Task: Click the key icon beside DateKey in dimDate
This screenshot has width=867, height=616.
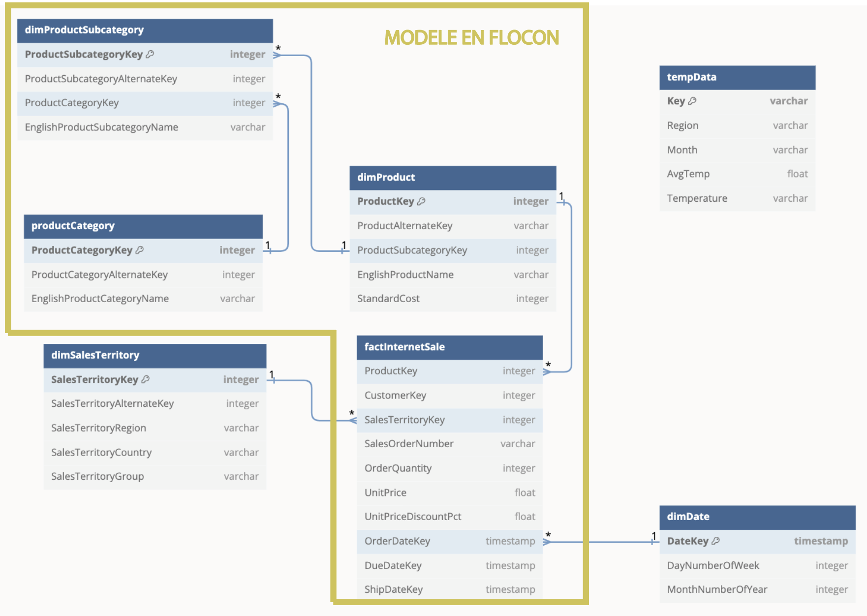Action: 716,541
